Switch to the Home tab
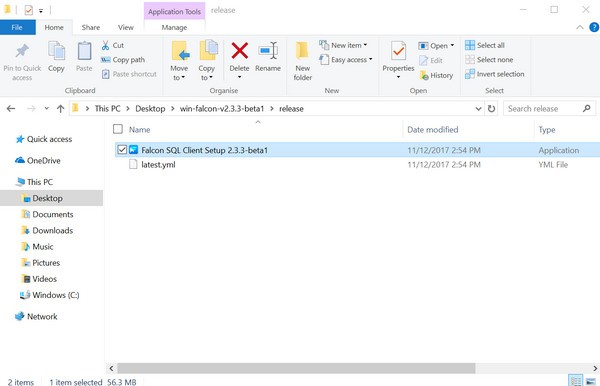 click(54, 27)
